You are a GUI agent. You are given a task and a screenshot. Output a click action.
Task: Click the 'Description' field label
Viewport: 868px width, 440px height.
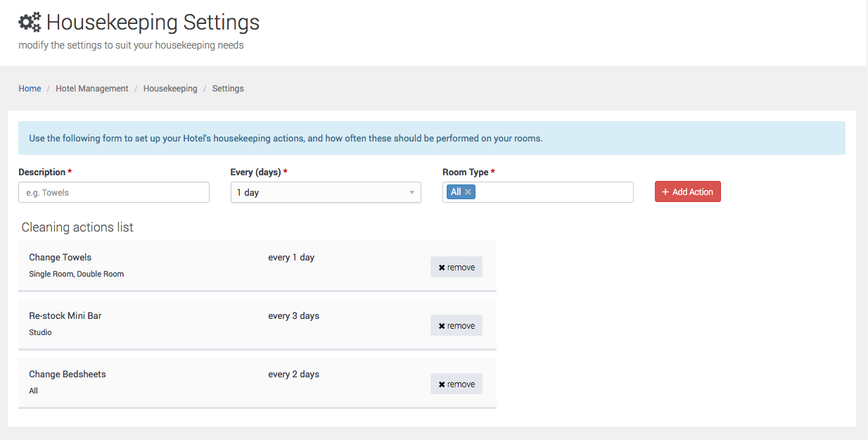point(42,172)
